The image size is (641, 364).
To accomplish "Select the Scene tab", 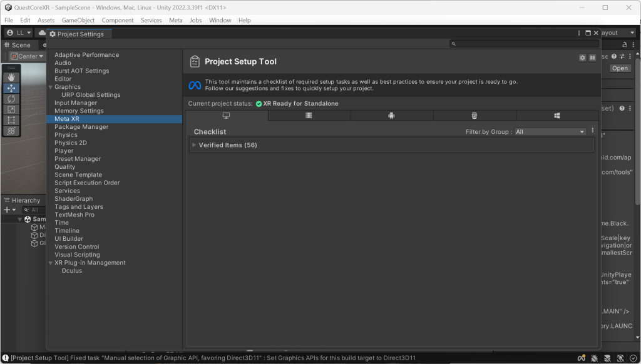I will coord(18,45).
